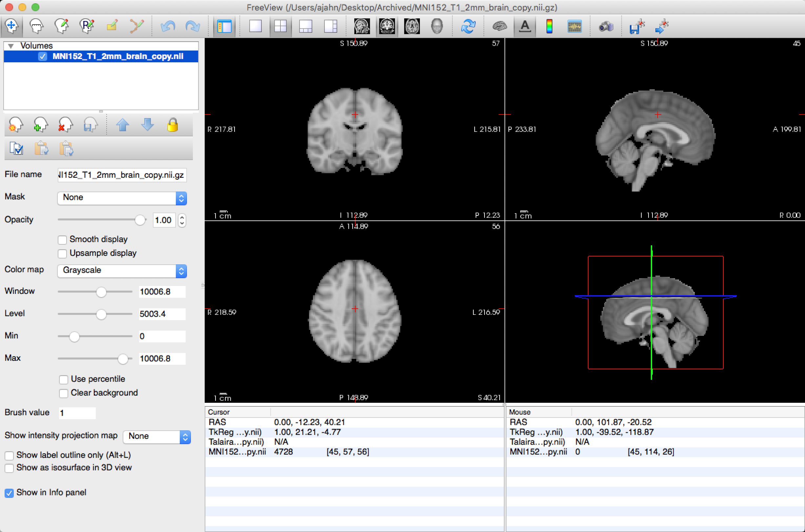Show the color scale bar icon

[x=549, y=26]
